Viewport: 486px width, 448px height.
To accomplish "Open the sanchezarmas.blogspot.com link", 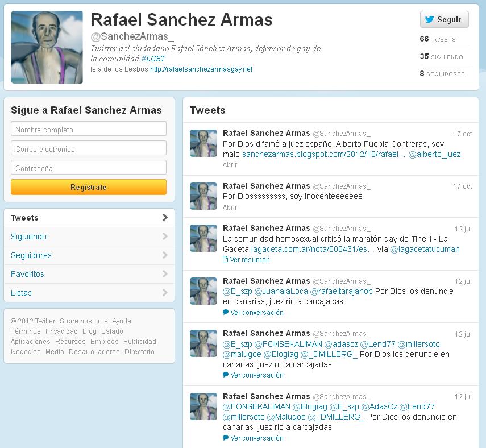I will coord(323,155).
